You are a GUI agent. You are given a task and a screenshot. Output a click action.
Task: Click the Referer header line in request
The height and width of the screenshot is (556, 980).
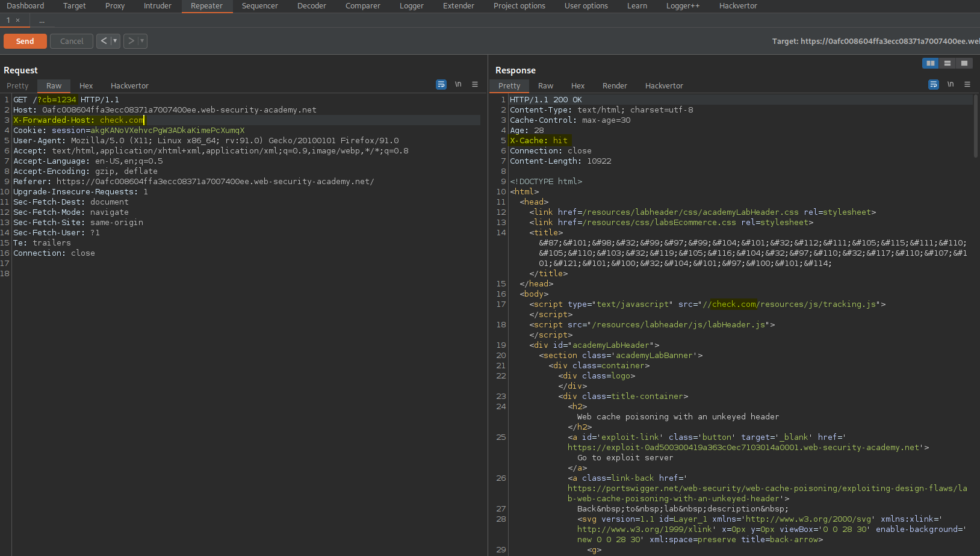[194, 182]
